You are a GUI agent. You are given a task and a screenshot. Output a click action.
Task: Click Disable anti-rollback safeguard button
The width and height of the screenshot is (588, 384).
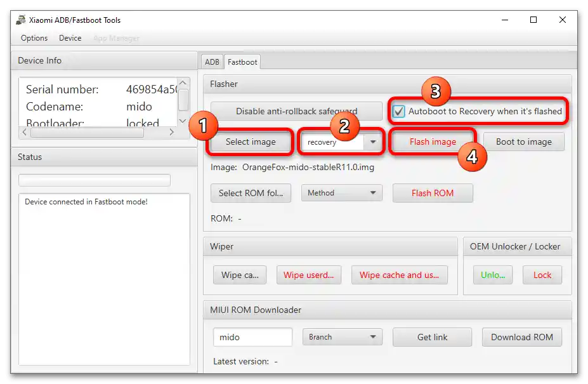point(296,111)
